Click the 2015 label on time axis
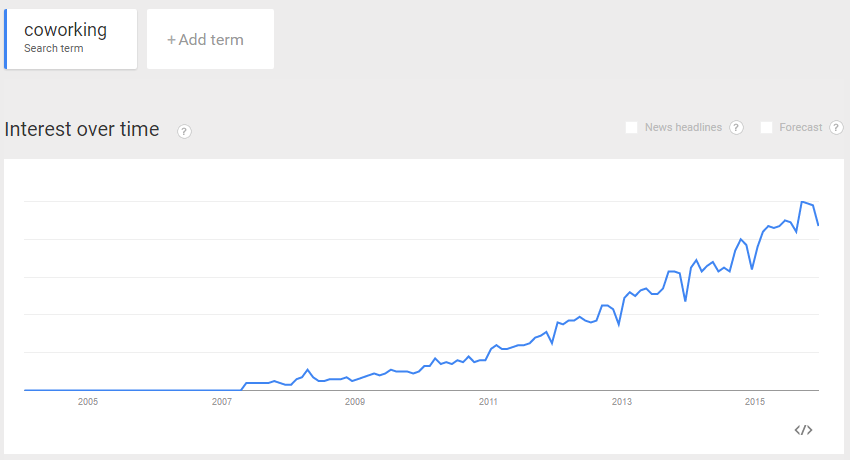Viewport: 850px width, 460px height. pos(755,401)
